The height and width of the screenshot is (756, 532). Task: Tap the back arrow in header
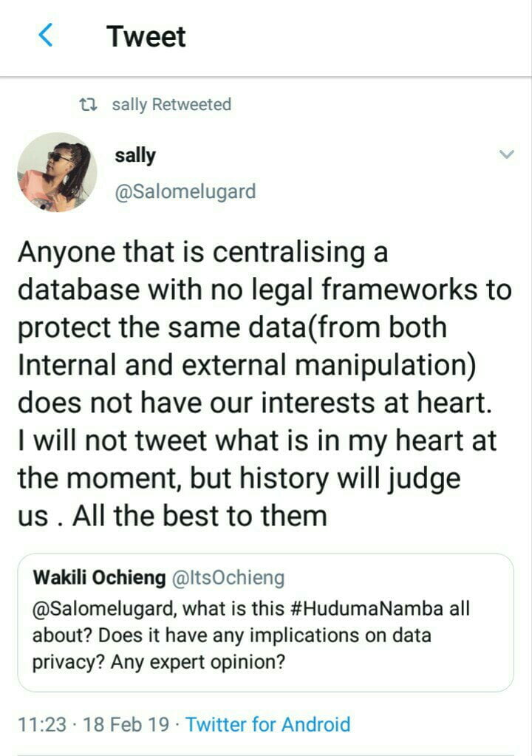pyautogui.click(x=46, y=35)
